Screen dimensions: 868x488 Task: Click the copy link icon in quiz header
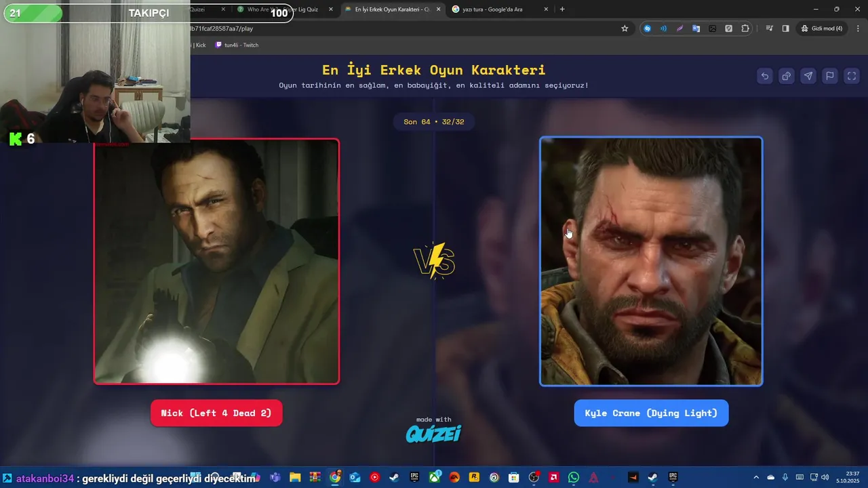[x=787, y=76]
